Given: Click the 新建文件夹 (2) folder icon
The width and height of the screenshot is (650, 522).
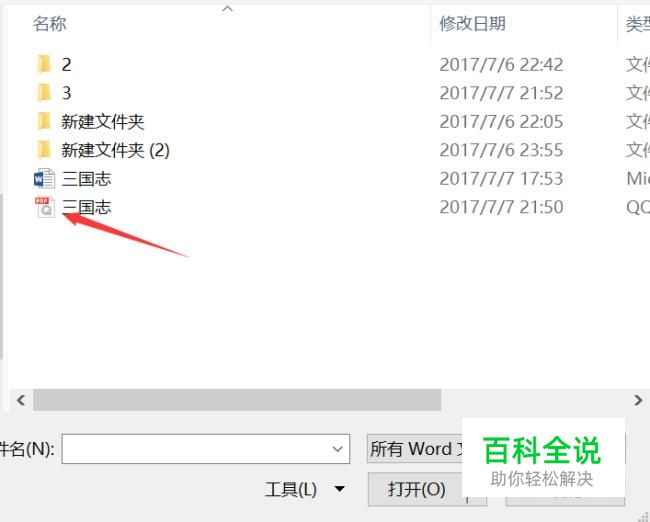Looking at the screenshot, I should [x=44, y=150].
